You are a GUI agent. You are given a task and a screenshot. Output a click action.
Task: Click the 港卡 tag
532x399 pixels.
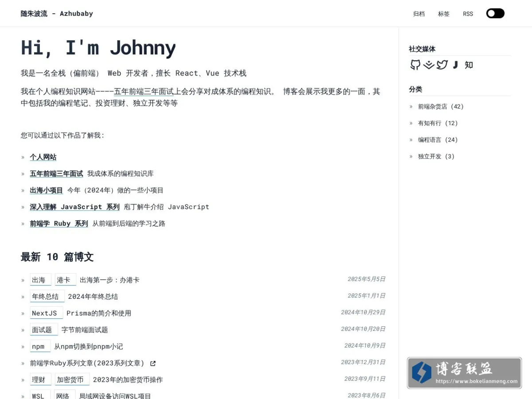[x=66, y=280]
